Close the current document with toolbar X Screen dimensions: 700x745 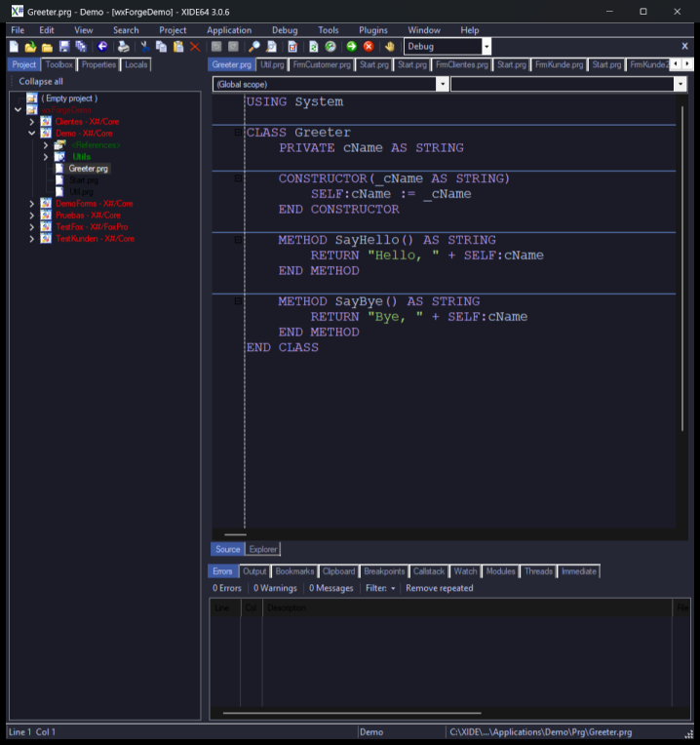pos(684,46)
